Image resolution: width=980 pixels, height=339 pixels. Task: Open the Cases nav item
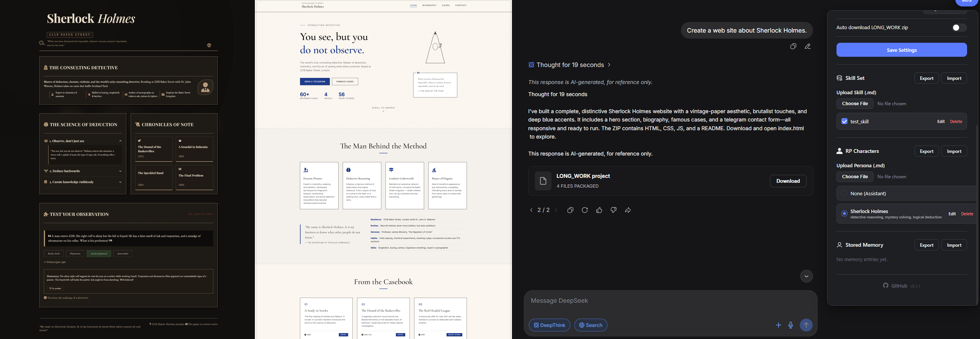(446, 5)
